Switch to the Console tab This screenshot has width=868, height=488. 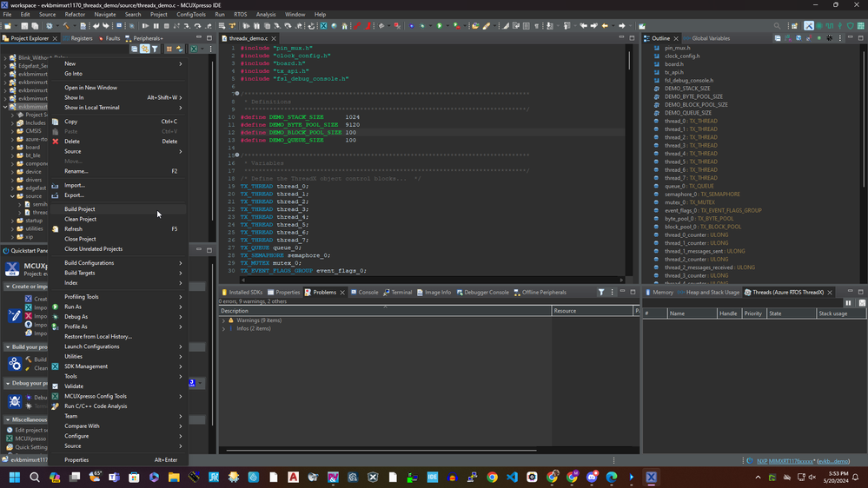click(x=365, y=293)
